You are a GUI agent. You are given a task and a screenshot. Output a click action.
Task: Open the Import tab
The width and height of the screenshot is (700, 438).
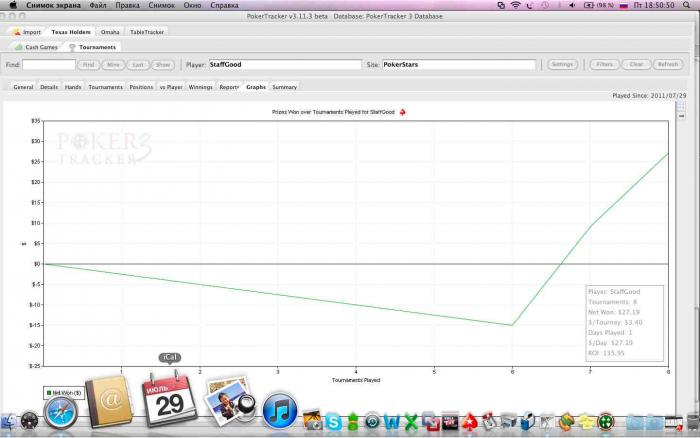coord(27,32)
